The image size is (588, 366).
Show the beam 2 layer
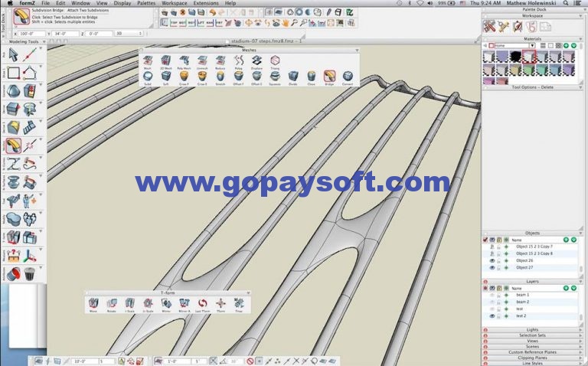click(492, 302)
